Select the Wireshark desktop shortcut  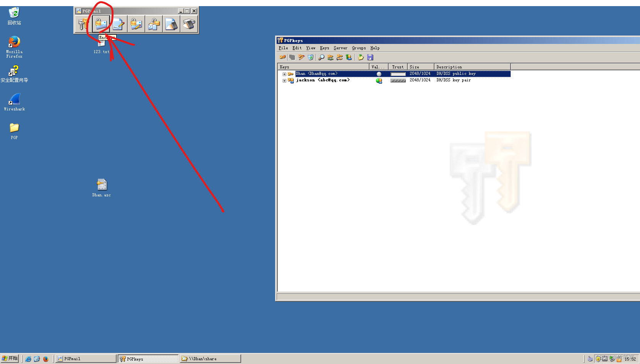click(x=14, y=102)
